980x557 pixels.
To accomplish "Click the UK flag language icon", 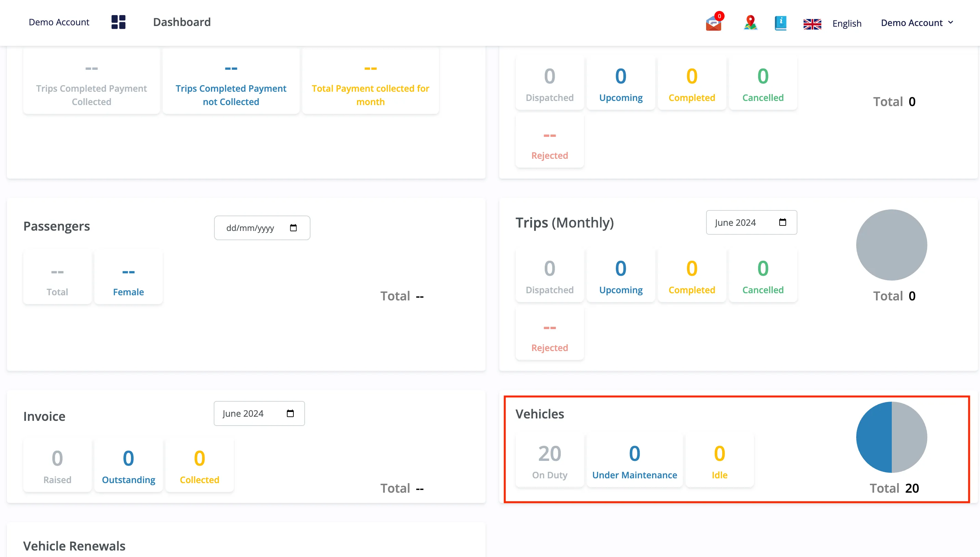I will 812,23.
